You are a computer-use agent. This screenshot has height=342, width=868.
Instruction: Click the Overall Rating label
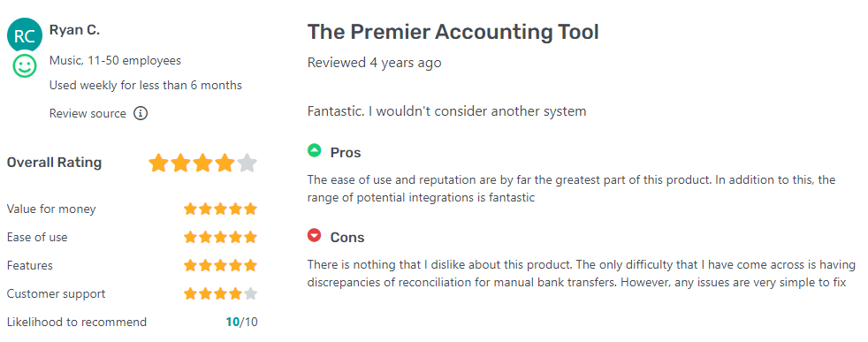coord(54,163)
